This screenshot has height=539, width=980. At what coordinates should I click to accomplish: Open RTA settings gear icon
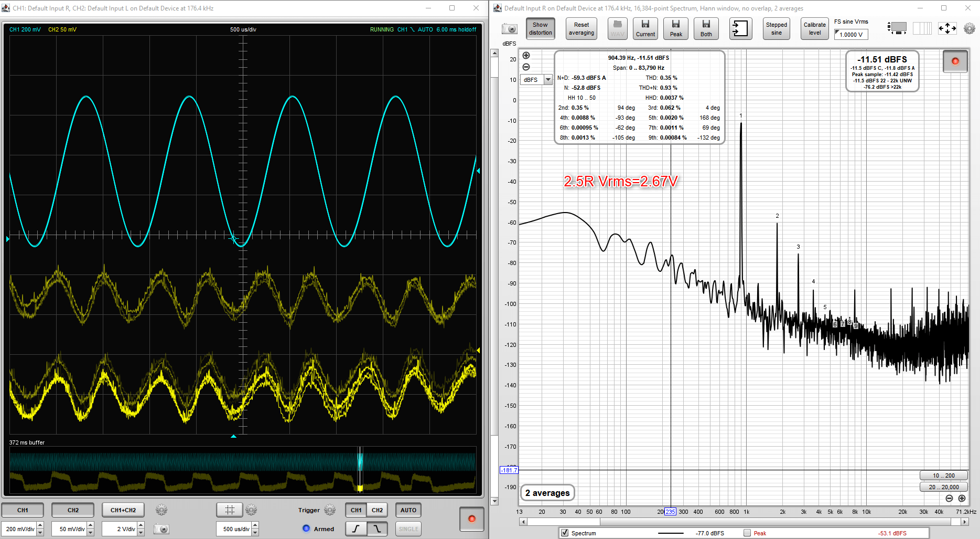coord(970,28)
